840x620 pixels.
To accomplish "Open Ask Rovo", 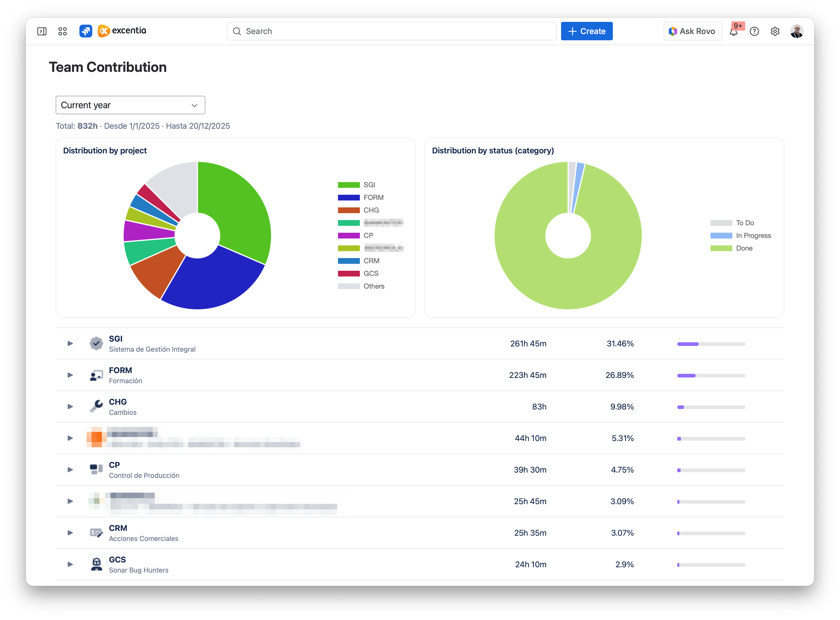I will (x=692, y=31).
